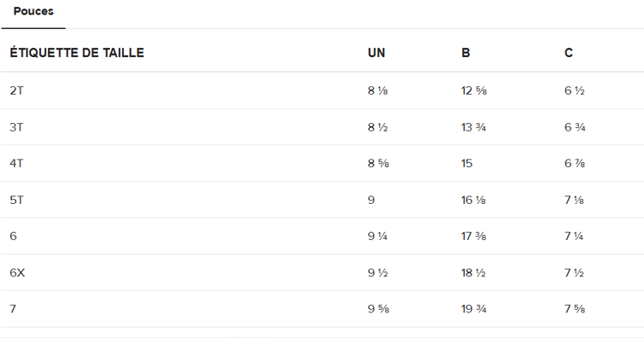Click the UN column header

pos(376,53)
